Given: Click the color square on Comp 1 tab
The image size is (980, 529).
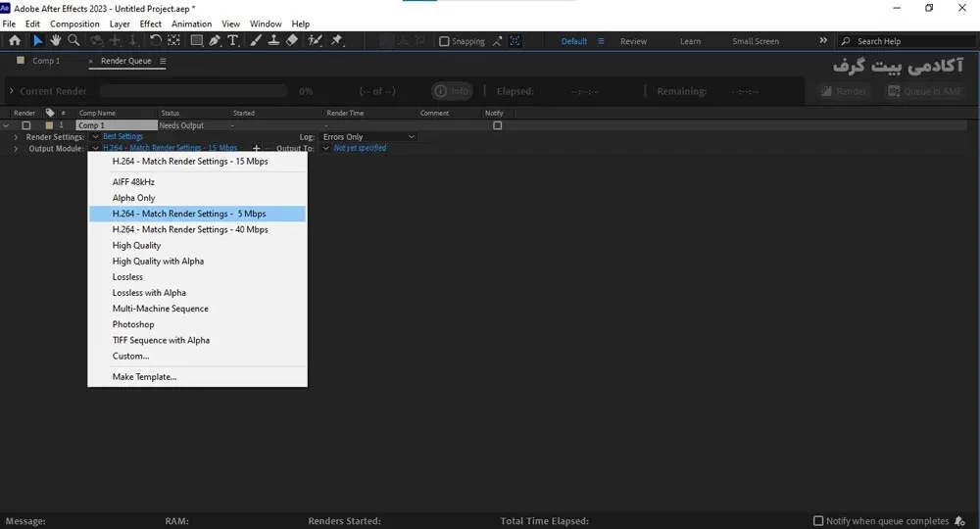Looking at the screenshot, I should tap(21, 61).
